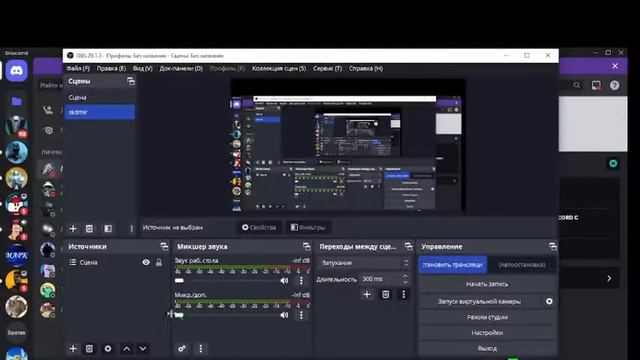Add a transition with plus icon
Image resolution: width=640 pixels, height=360 pixels.
(367, 294)
